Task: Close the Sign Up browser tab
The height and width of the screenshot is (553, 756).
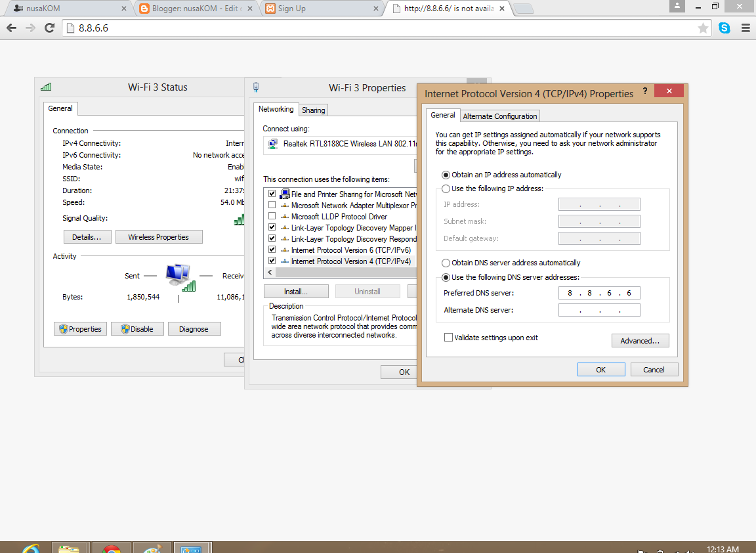Action: pos(376,8)
